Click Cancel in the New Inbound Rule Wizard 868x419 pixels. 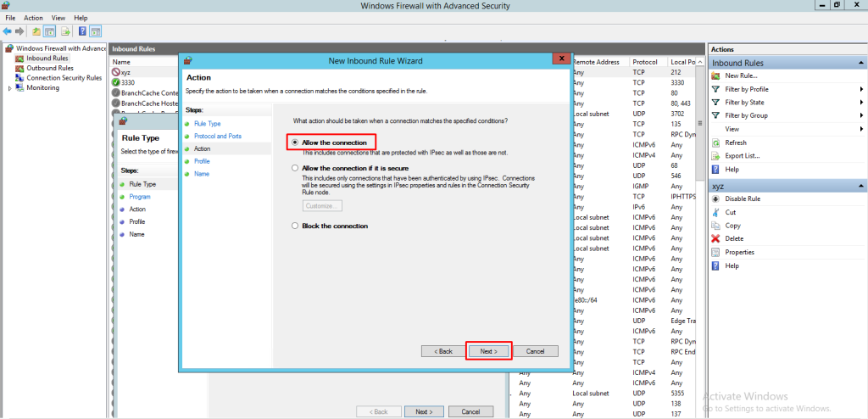[536, 351]
